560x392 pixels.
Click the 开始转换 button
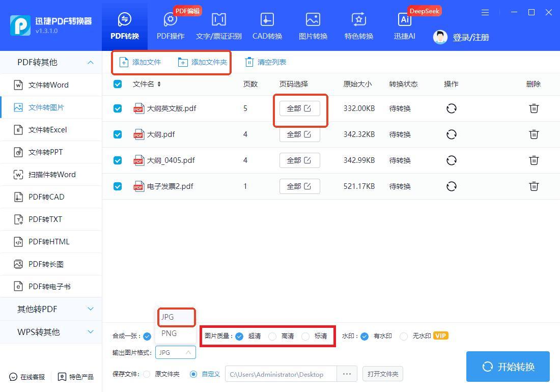(x=508, y=367)
